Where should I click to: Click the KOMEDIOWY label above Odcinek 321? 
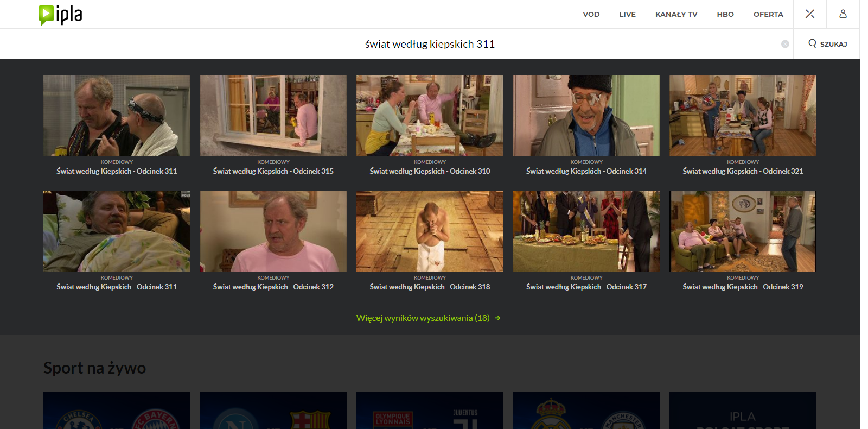click(743, 162)
